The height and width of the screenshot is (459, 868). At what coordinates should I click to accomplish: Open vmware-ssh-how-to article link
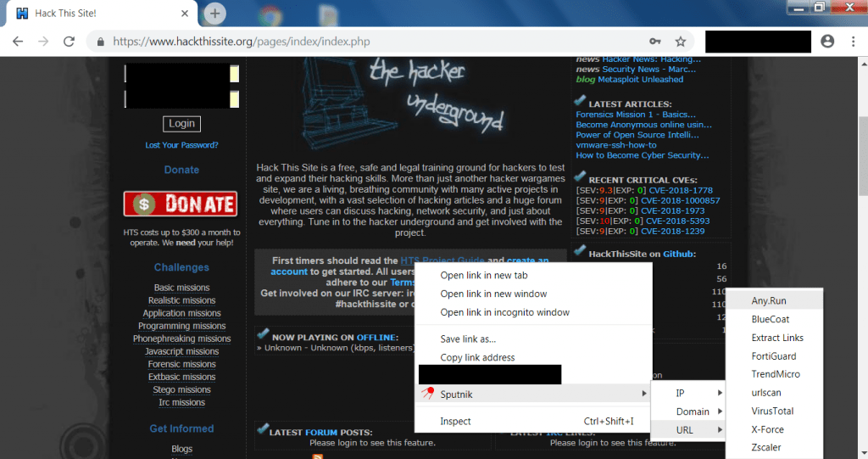pyautogui.click(x=616, y=145)
